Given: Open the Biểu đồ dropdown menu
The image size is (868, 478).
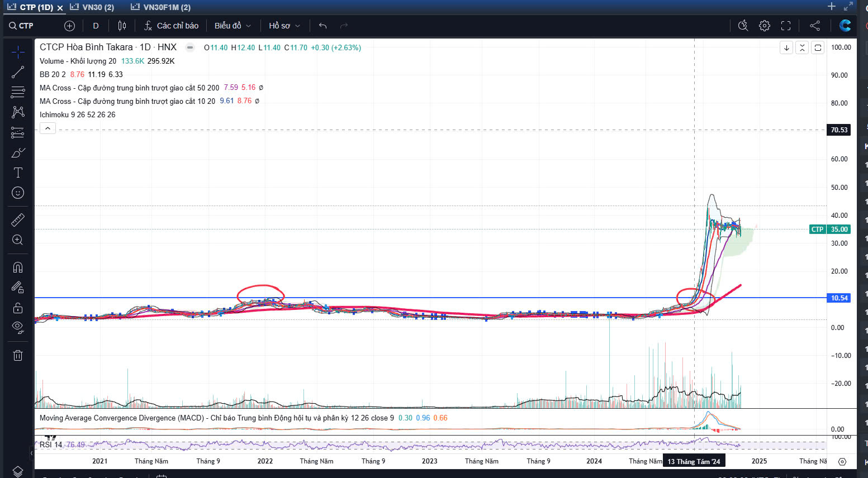Looking at the screenshot, I should pyautogui.click(x=233, y=26).
